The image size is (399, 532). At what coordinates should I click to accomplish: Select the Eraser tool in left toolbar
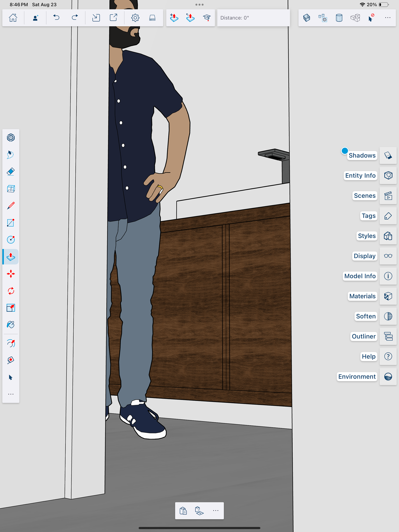click(x=11, y=172)
